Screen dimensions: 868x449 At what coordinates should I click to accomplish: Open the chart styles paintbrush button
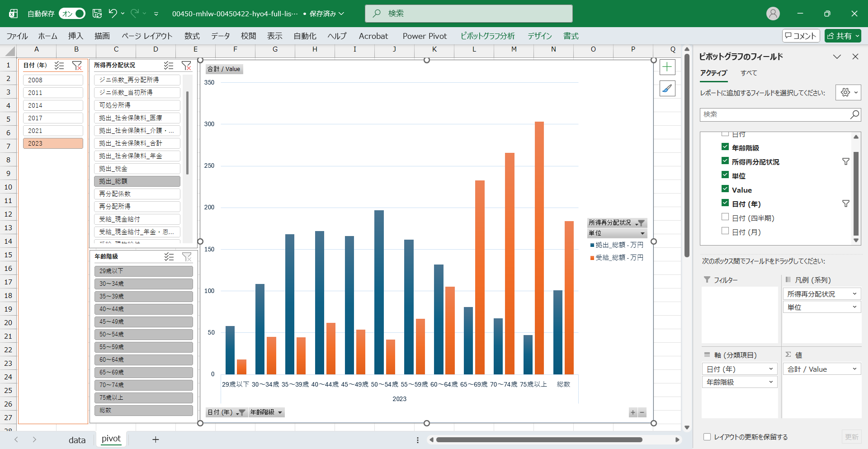(667, 89)
